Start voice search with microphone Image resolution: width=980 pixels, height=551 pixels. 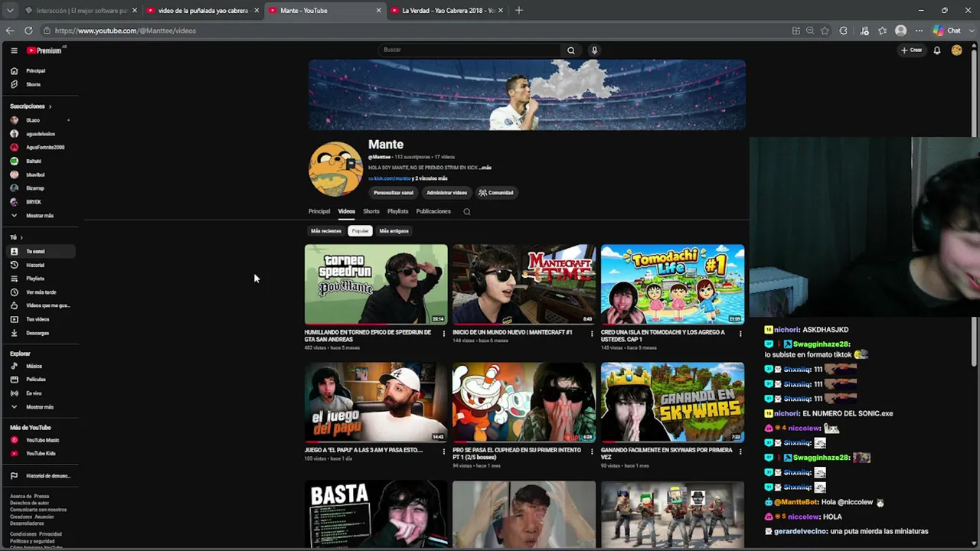(594, 51)
